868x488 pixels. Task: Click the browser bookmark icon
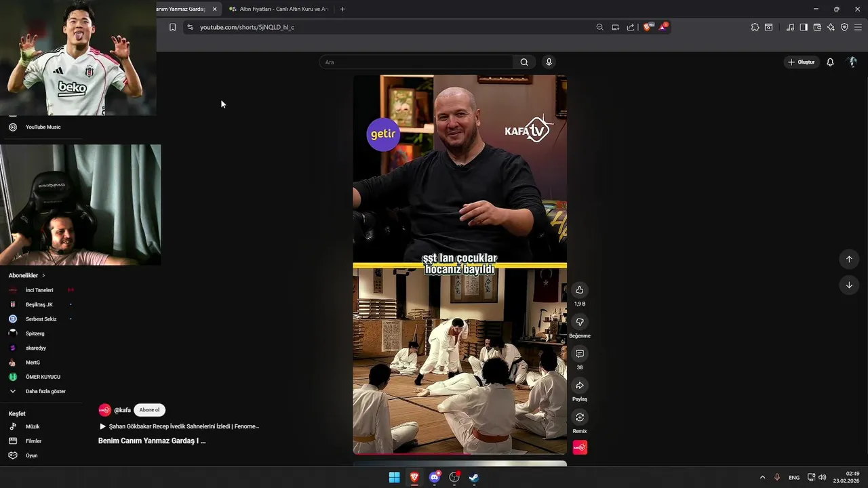click(x=172, y=27)
